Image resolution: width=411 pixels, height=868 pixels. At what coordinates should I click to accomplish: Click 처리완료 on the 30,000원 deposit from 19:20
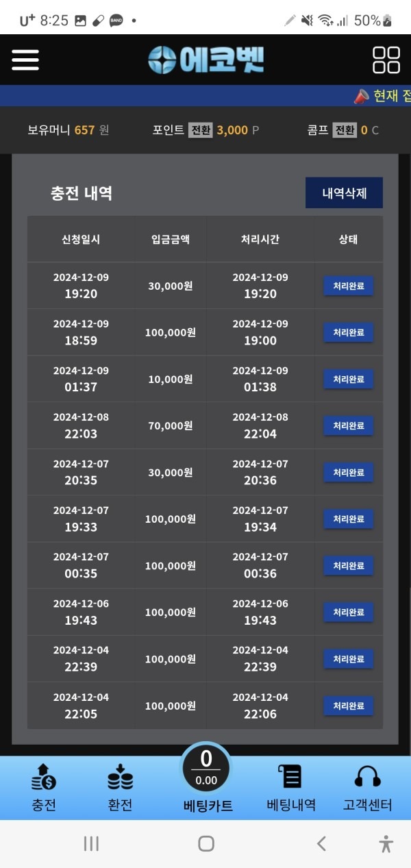(347, 286)
